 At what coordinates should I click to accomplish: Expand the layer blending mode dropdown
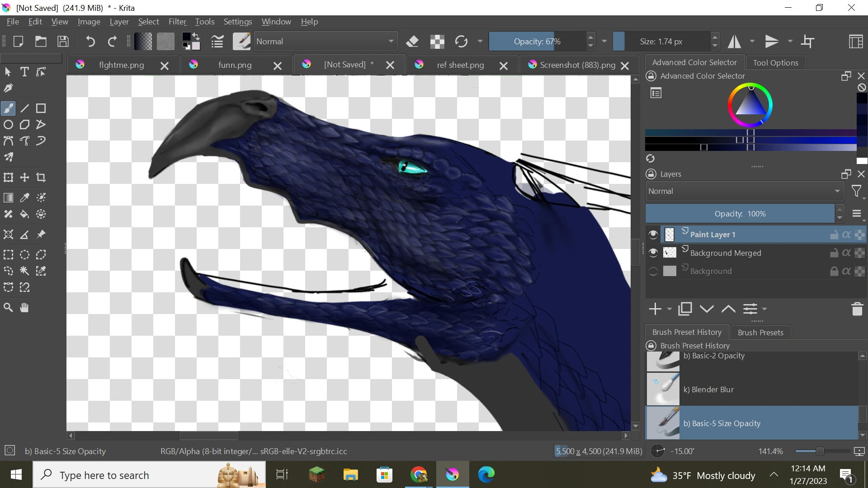click(744, 192)
